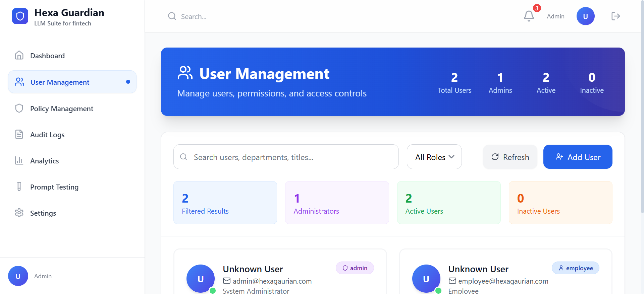Click the Audit Logs document icon
The width and height of the screenshot is (644, 294).
click(x=19, y=135)
